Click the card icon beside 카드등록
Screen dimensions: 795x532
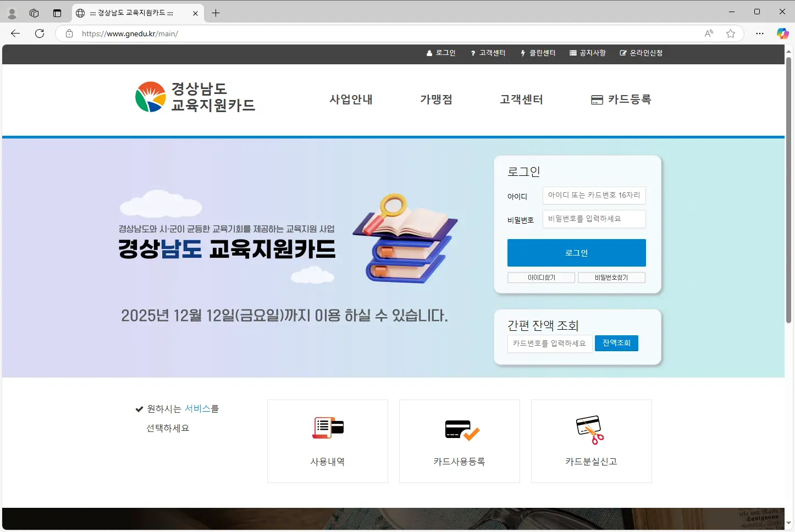tap(597, 99)
